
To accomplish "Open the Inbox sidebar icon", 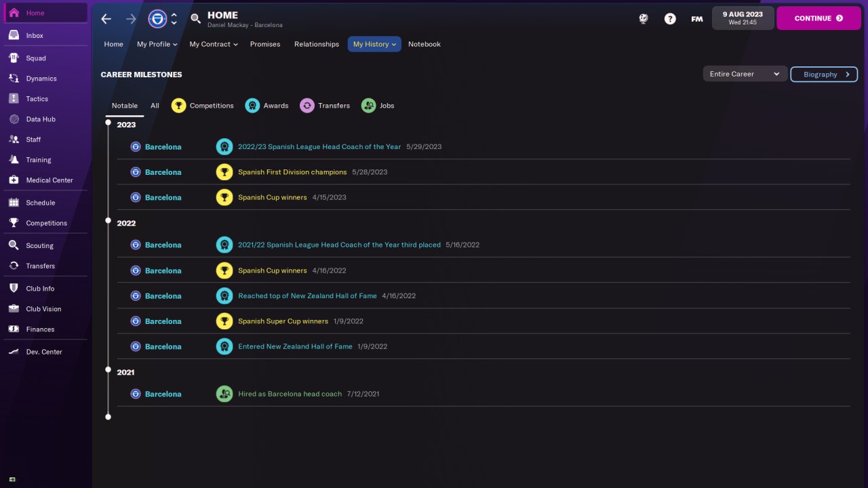I will tap(14, 35).
